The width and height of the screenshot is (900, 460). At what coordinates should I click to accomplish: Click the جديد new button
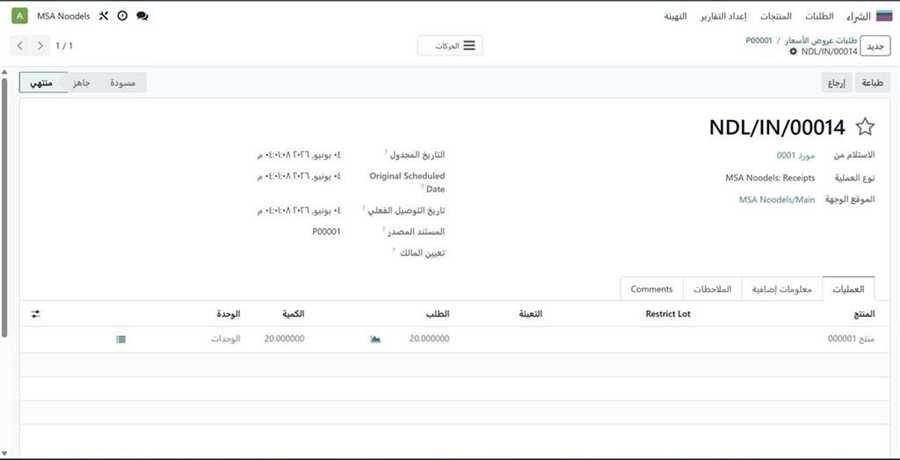pyautogui.click(x=875, y=46)
